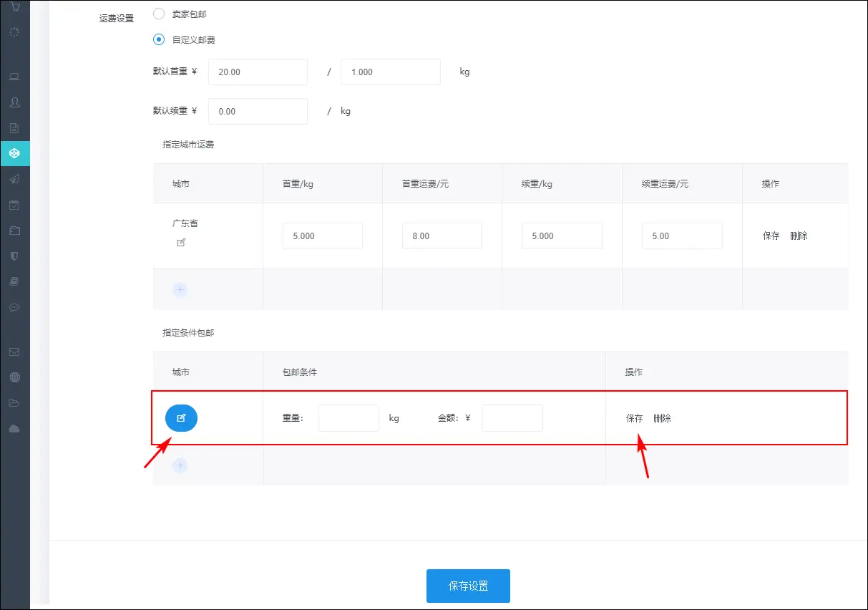Add a new city shipping row
868x610 pixels.
tap(180, 290)
